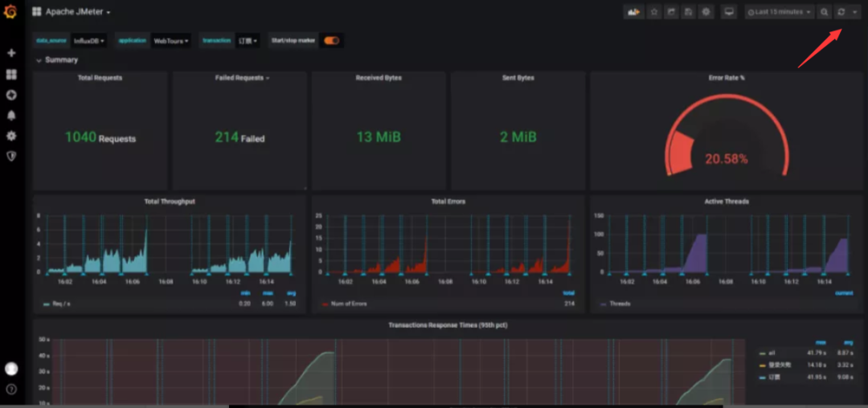Open Alerting bell icon in sidebar
868x408 pixels.
click(11, 116)
